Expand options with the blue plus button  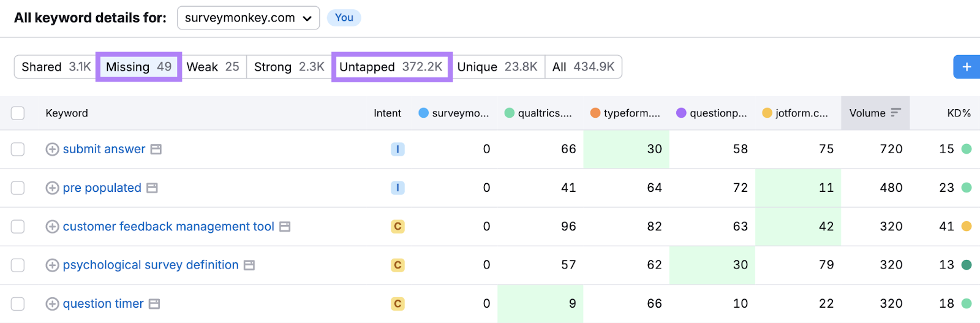coord(967,67)
